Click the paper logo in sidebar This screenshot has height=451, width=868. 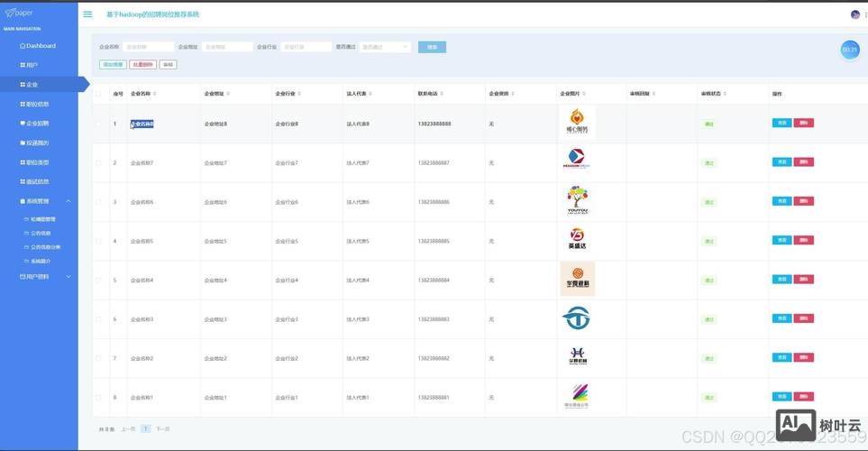[x=19, y=14]
